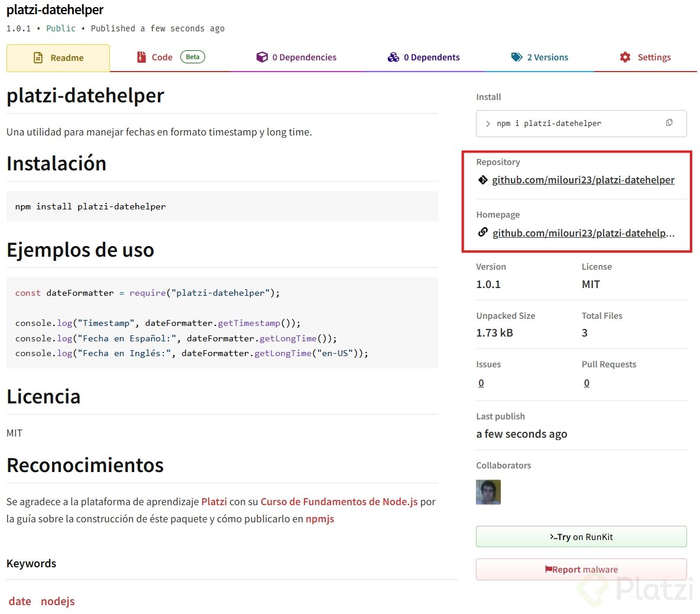The image size is (700, 614).
Task: Click the Total Files value 3
Action: [x=584, y=332]
